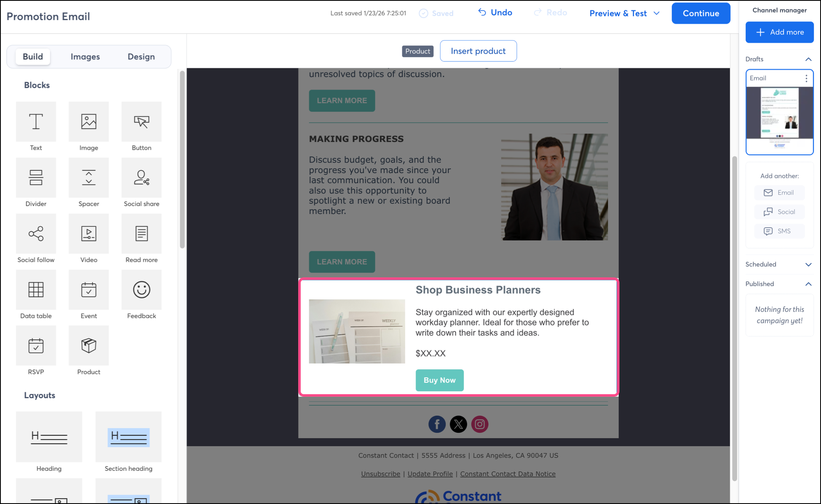This screenshot has width=821, height=504.
Task: Select the Product box block icon
Action: click(88, 345)
